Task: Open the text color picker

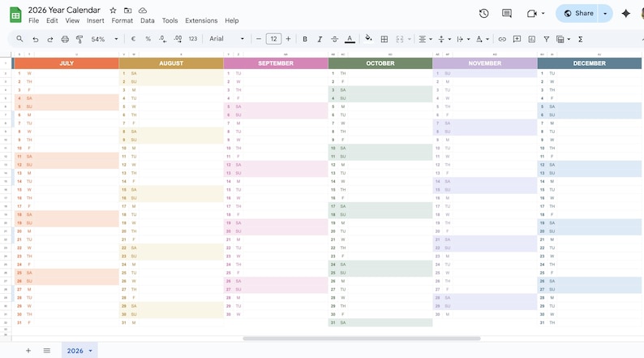Action: [x=350, y=39]
